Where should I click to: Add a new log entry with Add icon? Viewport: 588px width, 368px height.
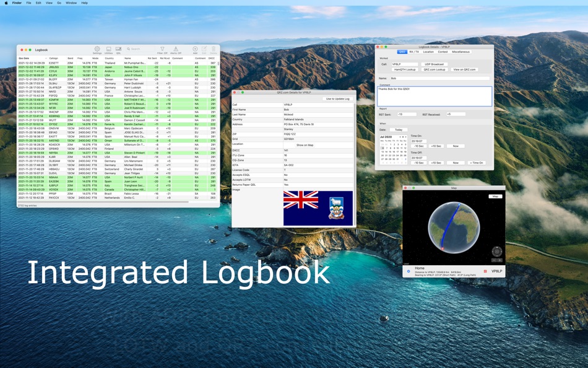[x=195, y=49]
